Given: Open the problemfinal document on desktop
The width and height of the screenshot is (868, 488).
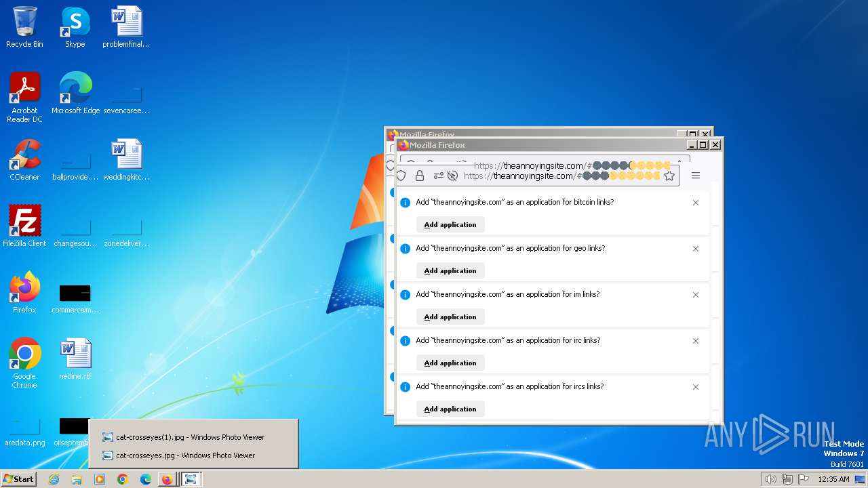Looking at the screenshot, I should point(126,27).
